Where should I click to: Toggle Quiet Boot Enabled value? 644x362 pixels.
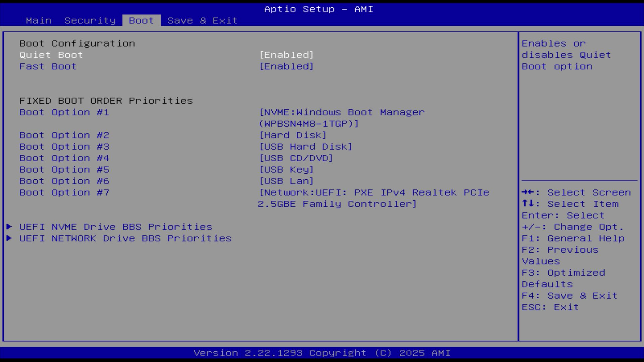pos(286,55)
